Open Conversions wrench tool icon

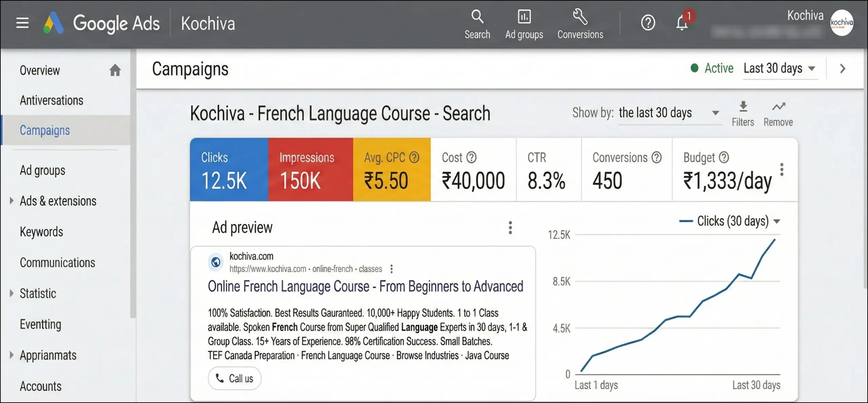click(x=580, y=17)
